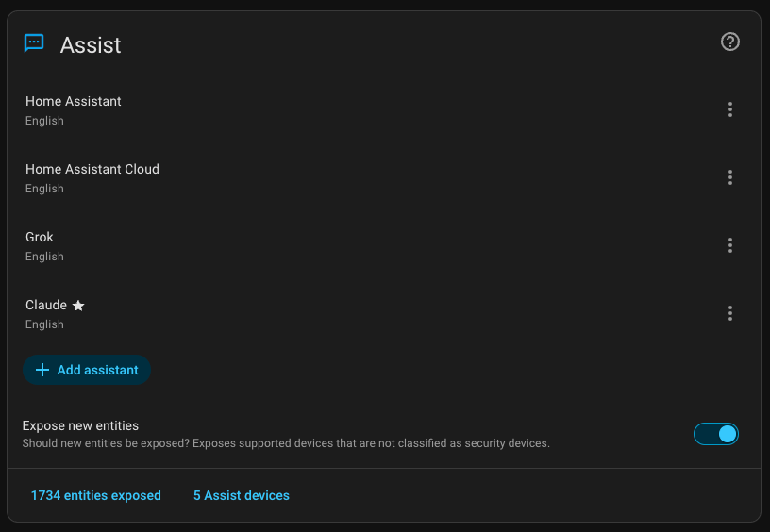Click the English label under Home Assistant Cloud
This screenshot has width=770, height=532.
(44, 189)
